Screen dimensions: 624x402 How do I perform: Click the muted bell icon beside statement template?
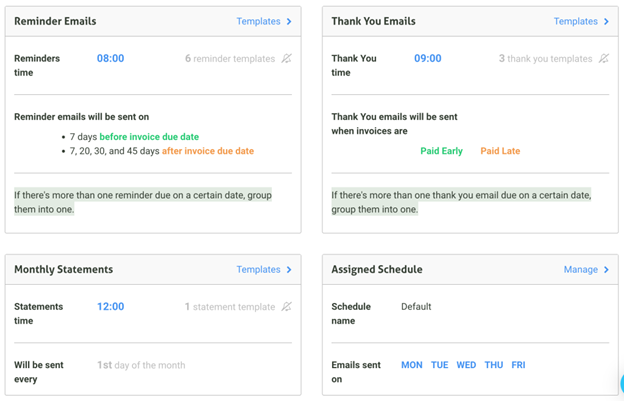[x=287, y=306]
